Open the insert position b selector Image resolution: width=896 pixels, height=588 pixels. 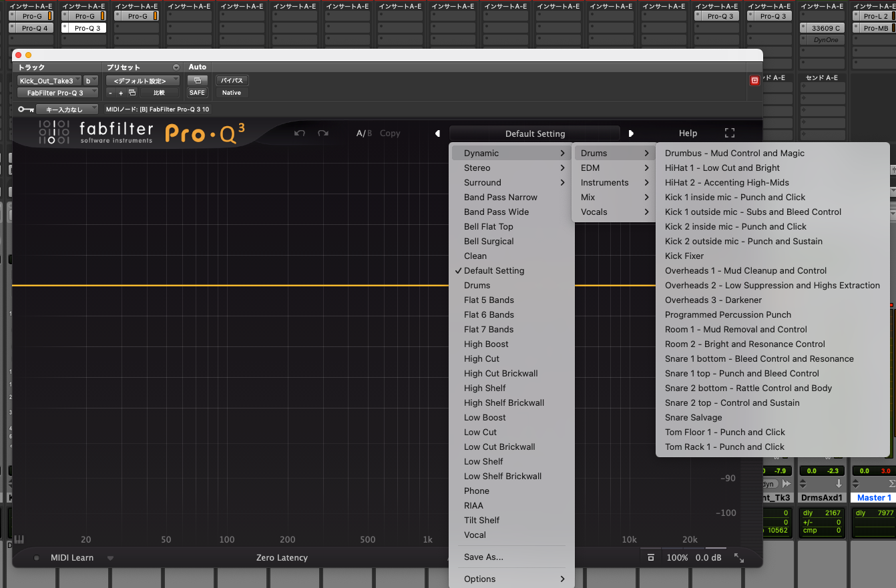[x=91, y=81]
